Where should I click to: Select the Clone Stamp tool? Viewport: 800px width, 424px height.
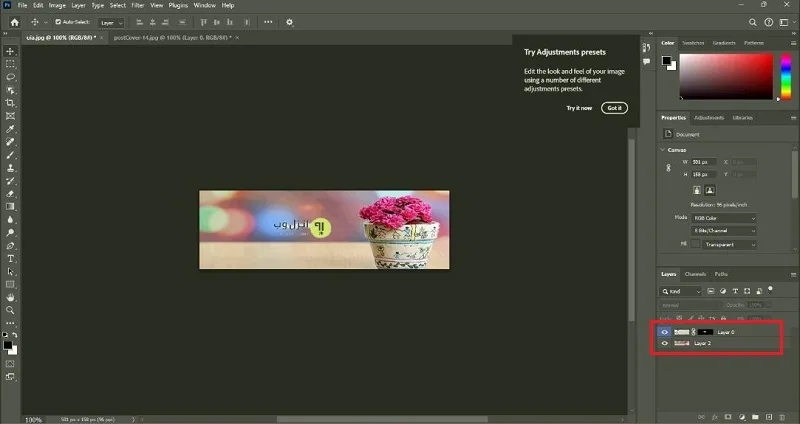point(10,168)
